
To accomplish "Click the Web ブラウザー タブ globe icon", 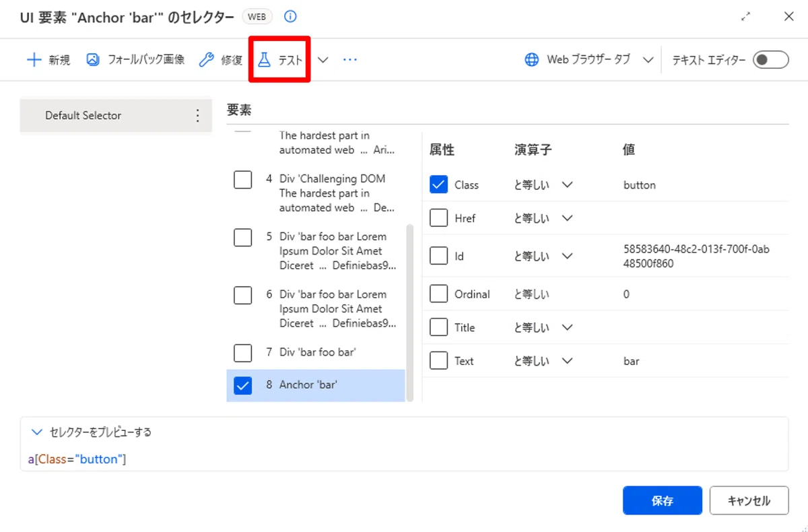I will 532,60.
